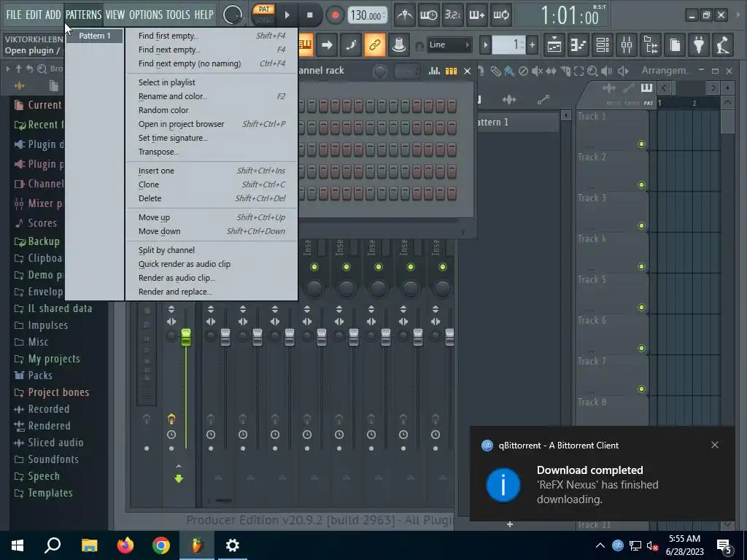Select the playlist pencil draw tool
The height and width of the screenshot is (560, 747).
pos(495,71)
